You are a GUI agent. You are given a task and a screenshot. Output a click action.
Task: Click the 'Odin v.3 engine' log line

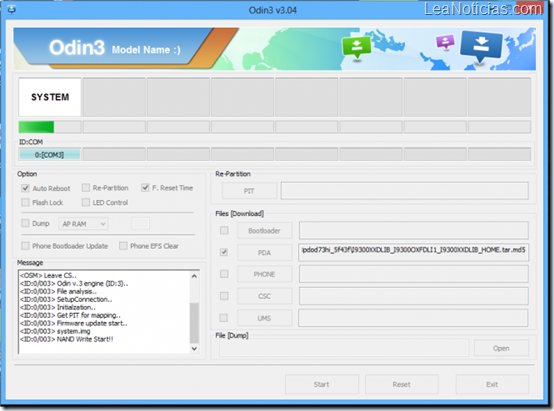[74, 283]
